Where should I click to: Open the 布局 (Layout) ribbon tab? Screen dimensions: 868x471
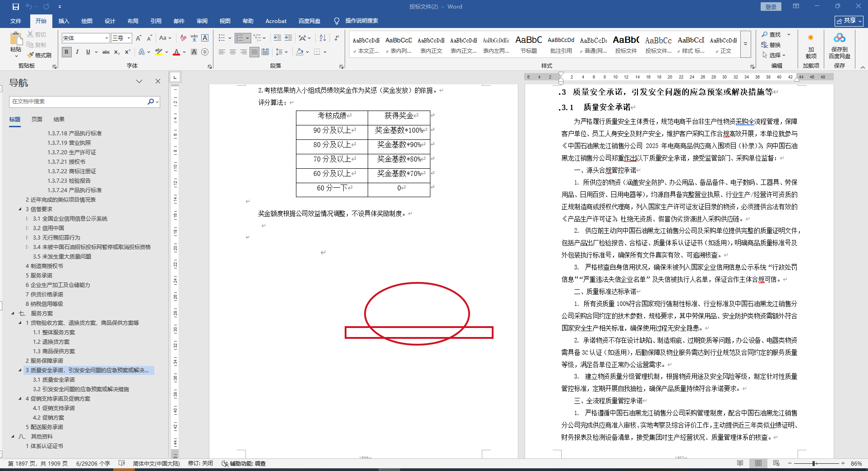(133, 21)
